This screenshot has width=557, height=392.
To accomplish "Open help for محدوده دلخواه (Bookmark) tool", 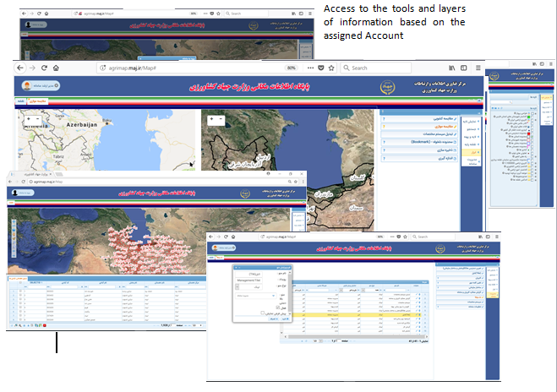I will point(384,143).
